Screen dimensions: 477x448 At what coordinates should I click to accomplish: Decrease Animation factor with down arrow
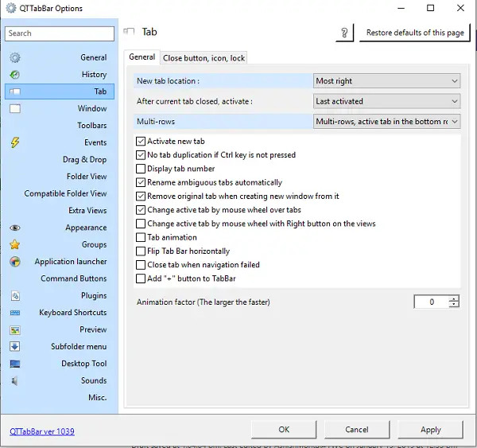pyautogui.click(x=454, y=305)
